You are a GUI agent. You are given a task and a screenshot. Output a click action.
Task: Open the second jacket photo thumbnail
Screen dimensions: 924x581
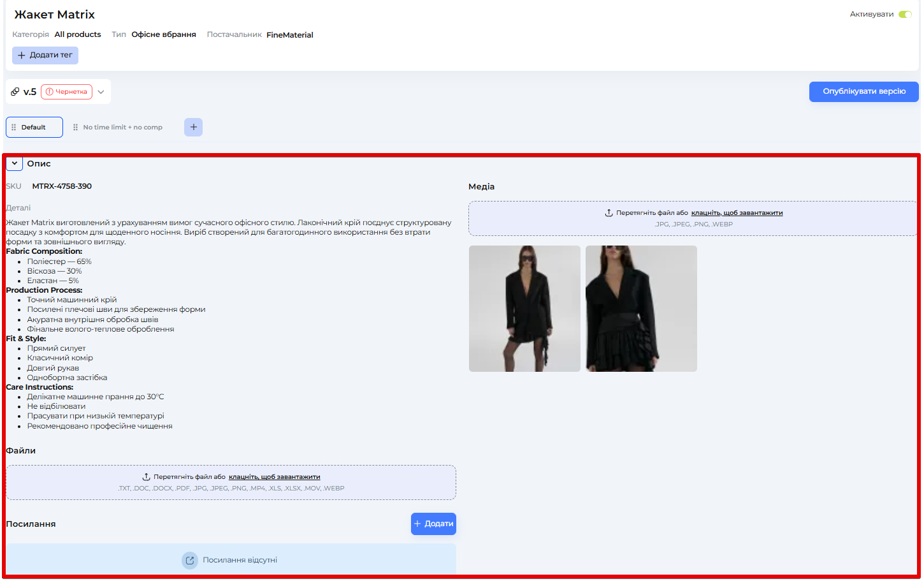click(x=641, y=309)
